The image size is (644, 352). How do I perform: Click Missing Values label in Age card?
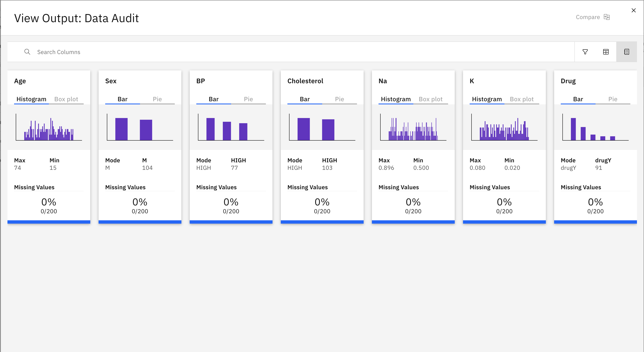pos(34,187)
